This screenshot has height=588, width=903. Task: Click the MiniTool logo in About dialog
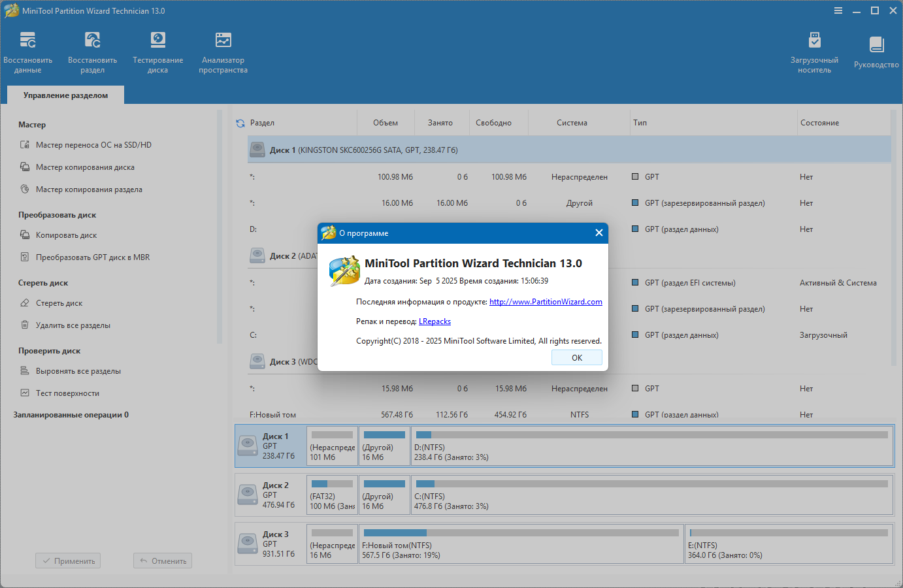tap(344, 270)
